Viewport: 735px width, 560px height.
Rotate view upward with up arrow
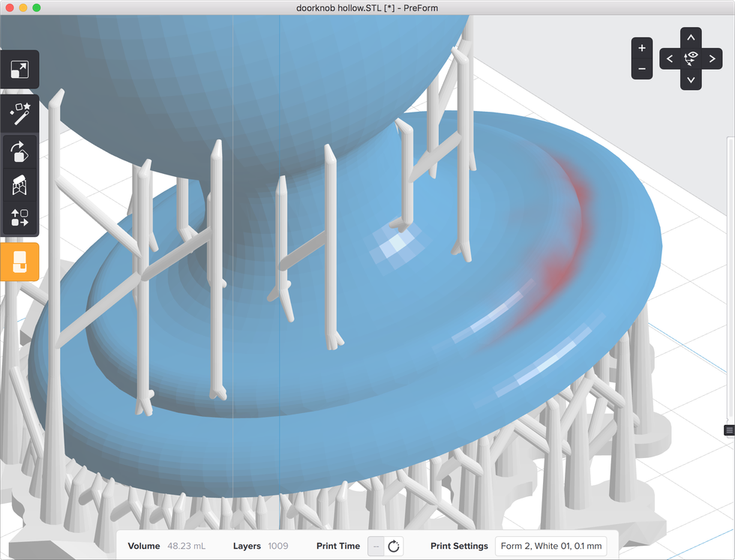click(691, 37)
